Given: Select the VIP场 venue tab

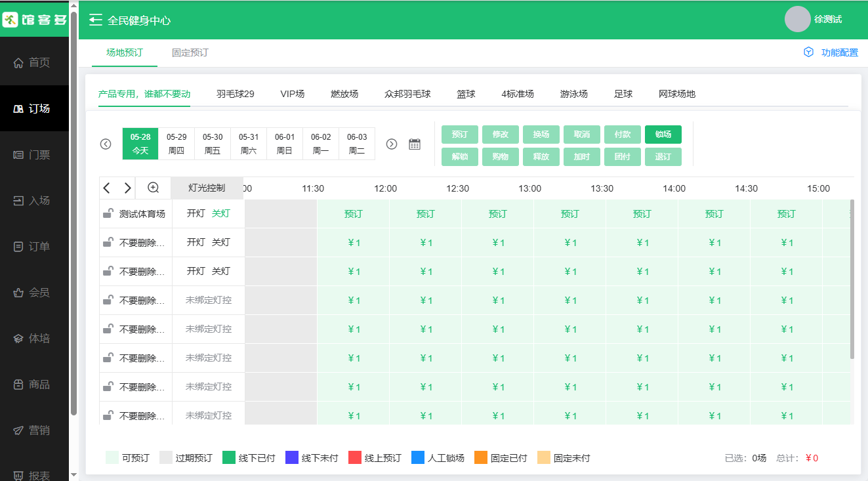Looking at the screenshot, I should pyautogui.click(x=293, y=94).
